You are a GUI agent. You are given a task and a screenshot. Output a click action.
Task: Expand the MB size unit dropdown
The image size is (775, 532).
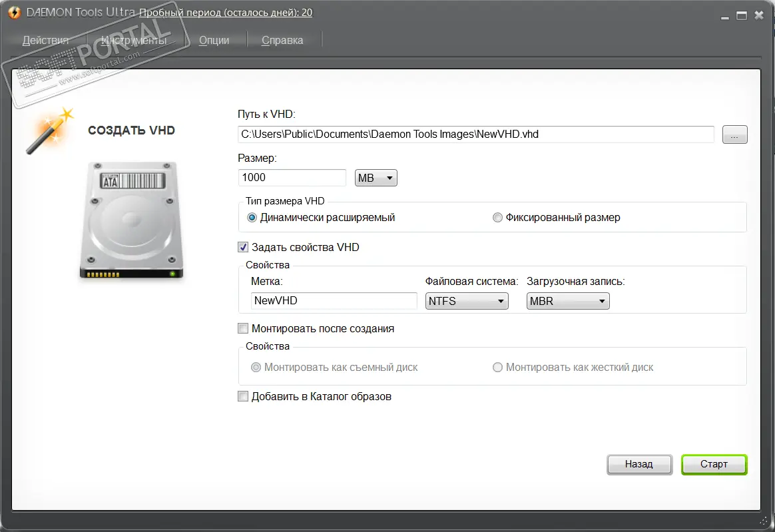[376, 178]
